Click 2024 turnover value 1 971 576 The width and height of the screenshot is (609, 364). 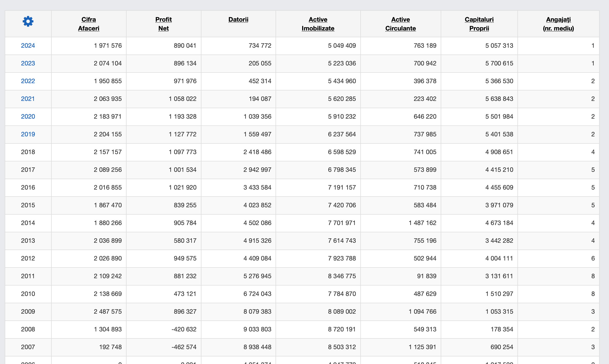108,46
